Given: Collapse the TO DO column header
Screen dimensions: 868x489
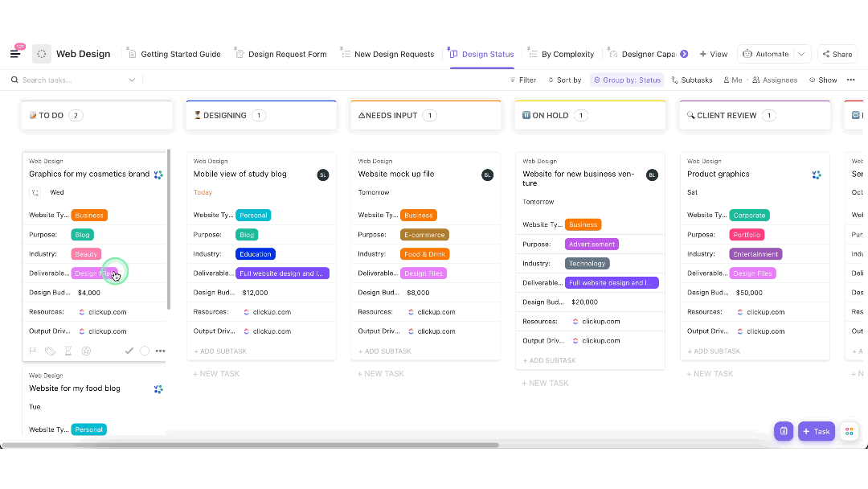Looking at the screenshot, I should (96, 115).
